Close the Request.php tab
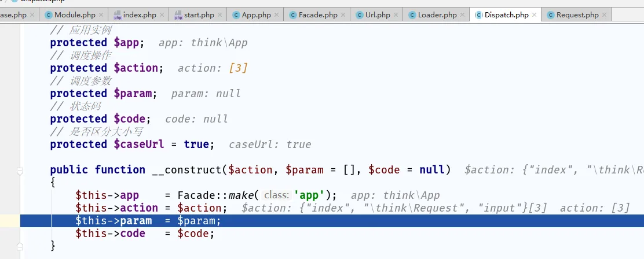644x259 pixels. pyautogui.click(x=605, y=15)
